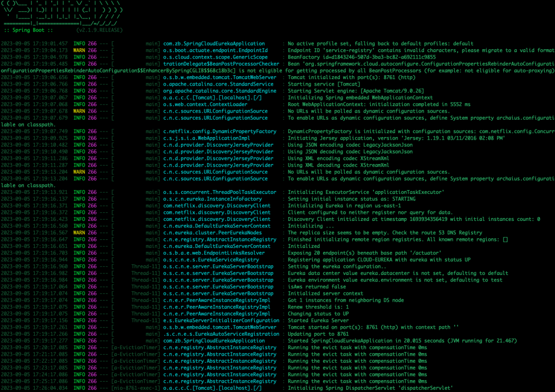This screenshot has width=555, height=392.
Task: Click "Initializing ExecutorService 'applicationTaskExecutor'" message
Action: click(366, 192)
